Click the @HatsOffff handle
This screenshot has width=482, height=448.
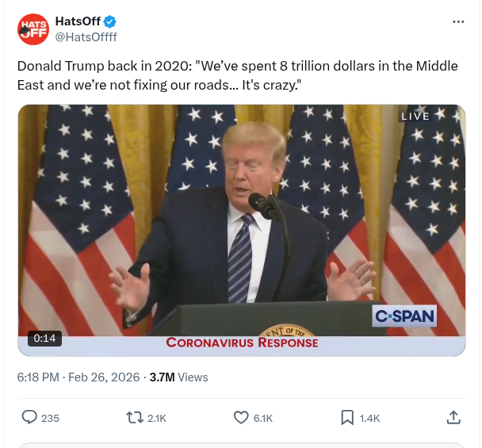pyautogui.click(x=86, y=37)
